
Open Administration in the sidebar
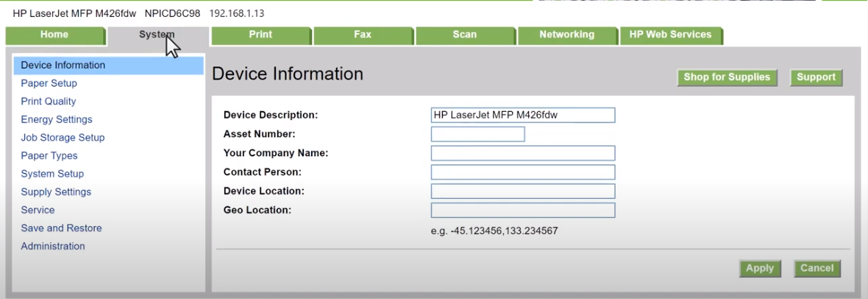click(52, 246)
